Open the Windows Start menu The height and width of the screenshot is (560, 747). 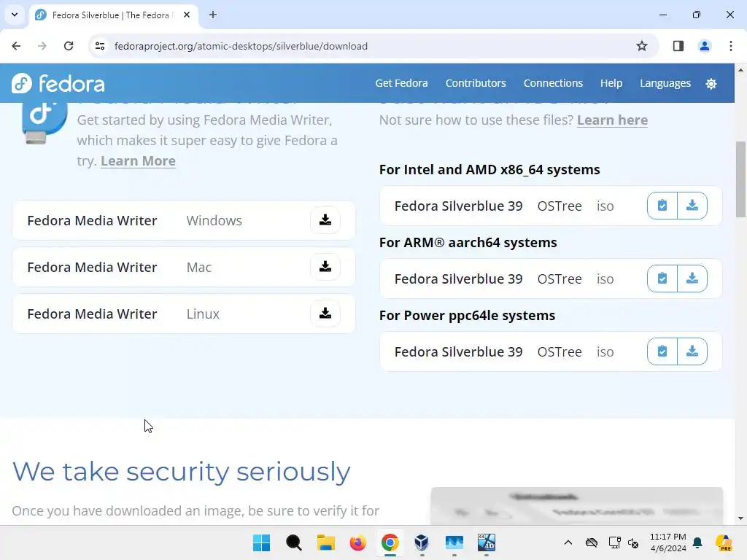point(261,542)
